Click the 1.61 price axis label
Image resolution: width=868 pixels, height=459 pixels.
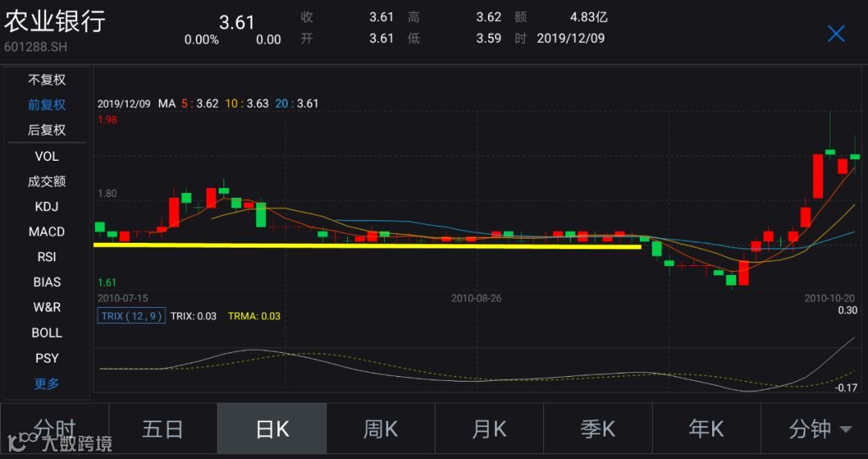click(108, 282)
